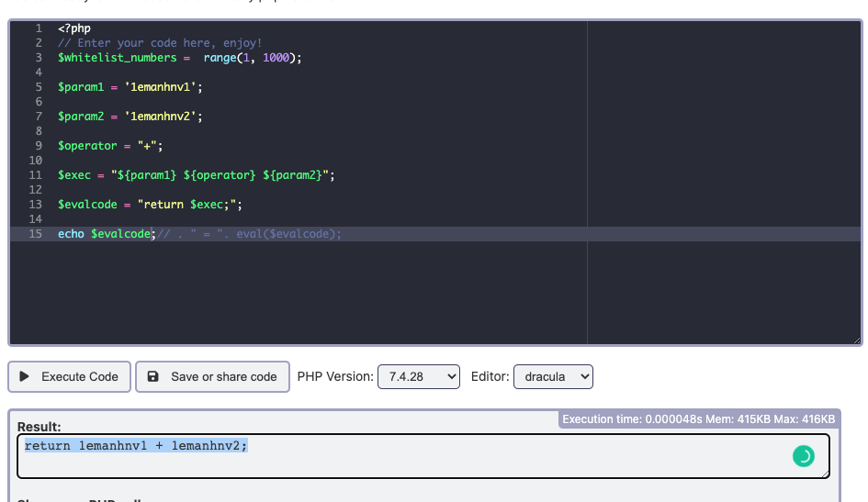Open the Editor theme dropdown
This screenshot has height=502, width=868.
coord(553,376)
